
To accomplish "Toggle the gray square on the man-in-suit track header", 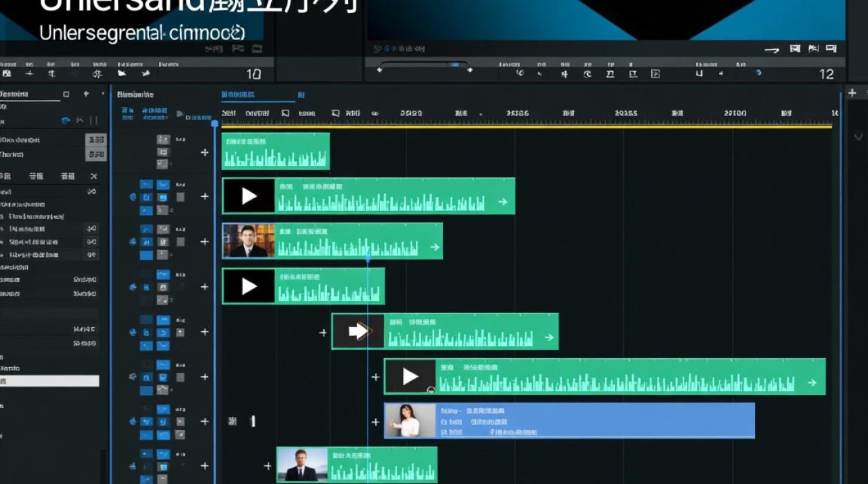I will pyautogui.click(x=180, y=242).
